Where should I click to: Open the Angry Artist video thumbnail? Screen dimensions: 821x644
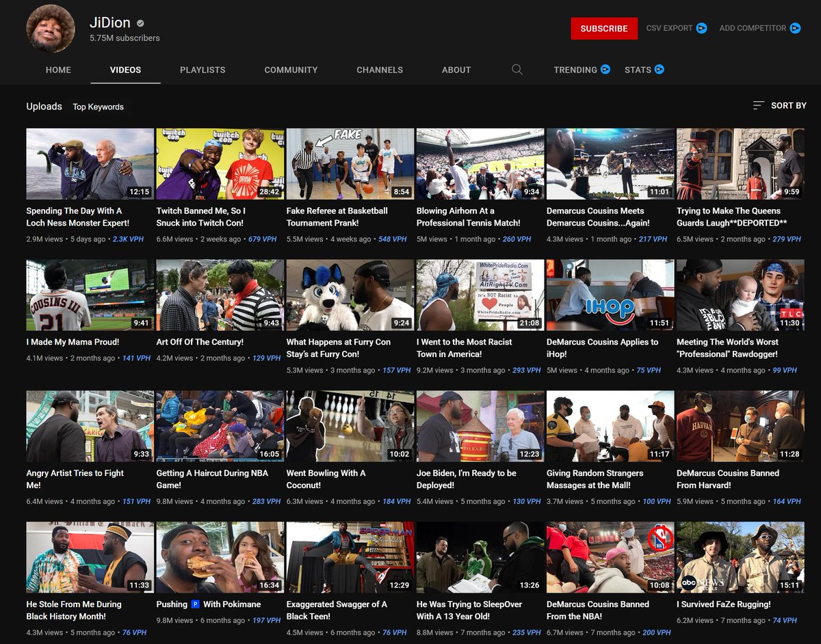[90, 427]
